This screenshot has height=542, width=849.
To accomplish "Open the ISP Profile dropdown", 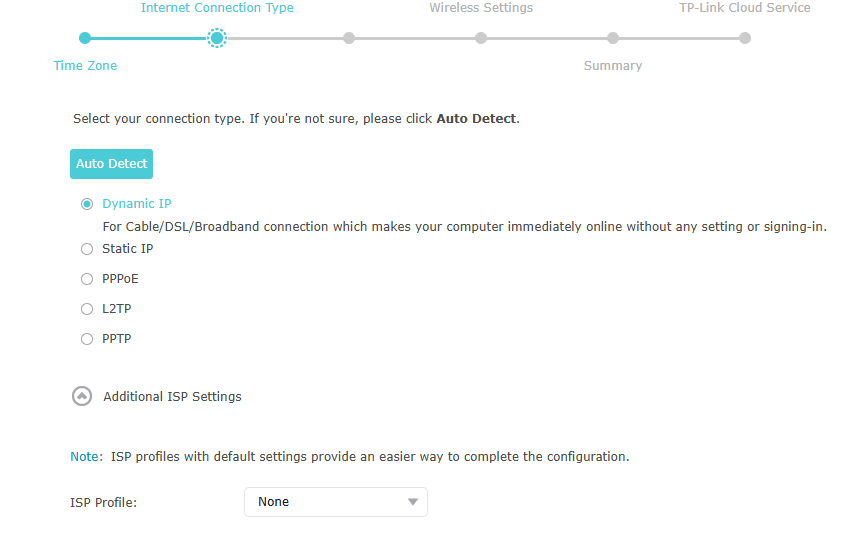I will click(x=335, y=502).
